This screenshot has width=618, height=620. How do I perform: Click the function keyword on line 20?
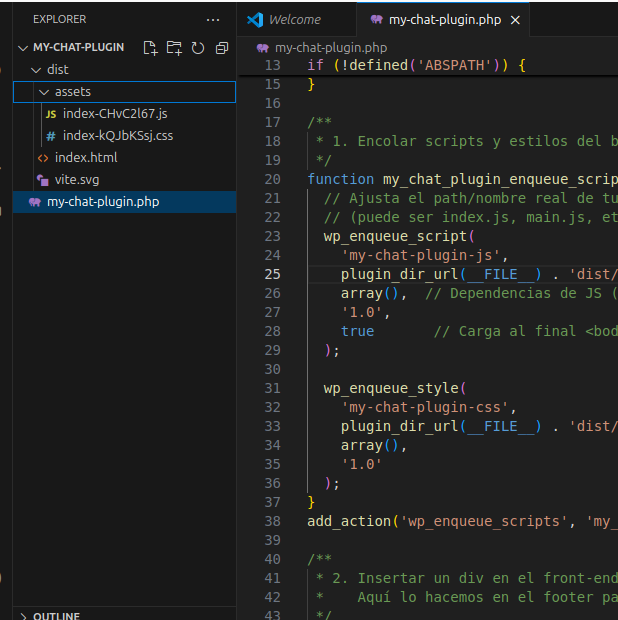[x=340, y=179]
